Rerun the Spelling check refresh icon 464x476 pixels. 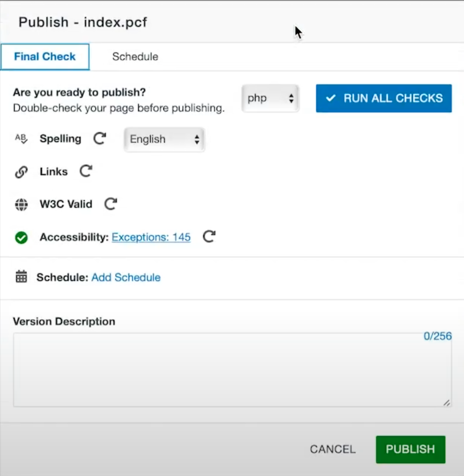click(x=99, y=138)
